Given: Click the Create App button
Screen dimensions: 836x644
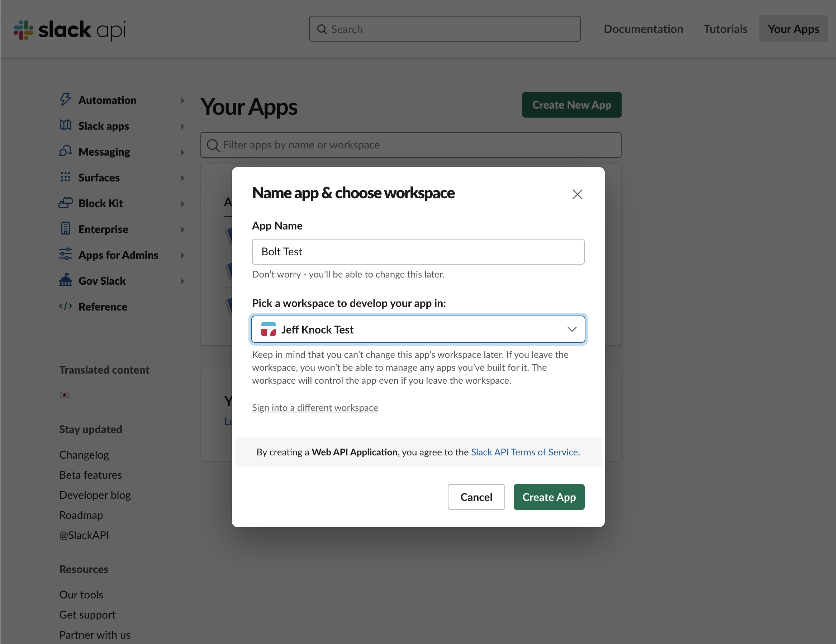Looking at the screenshot, I should pos(549,497).
